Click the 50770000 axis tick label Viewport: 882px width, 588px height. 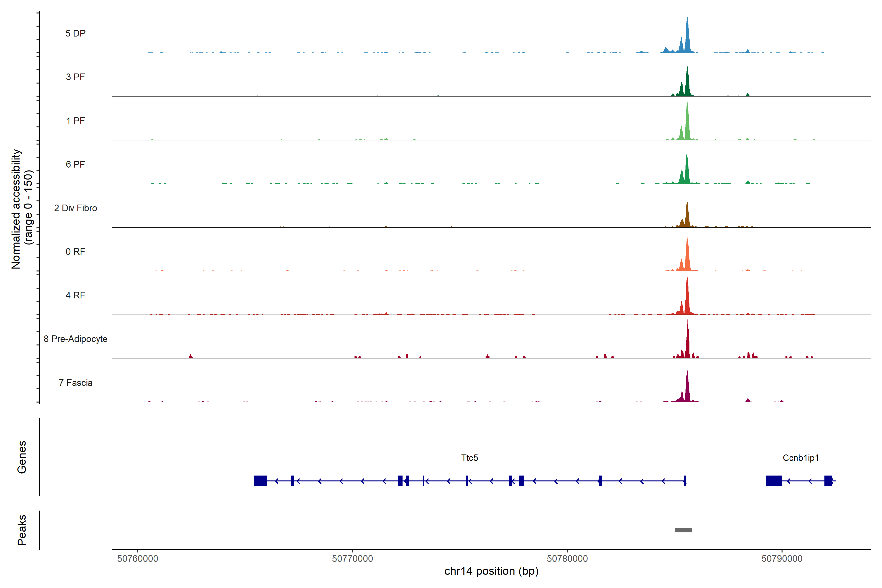pyautogui.click(x=353, y=558)
